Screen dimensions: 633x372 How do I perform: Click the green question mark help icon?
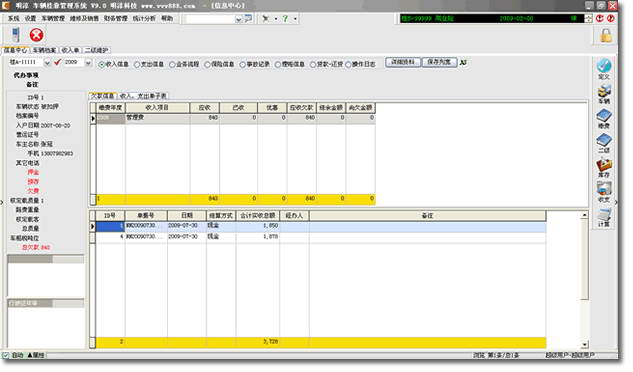[285, 19]
